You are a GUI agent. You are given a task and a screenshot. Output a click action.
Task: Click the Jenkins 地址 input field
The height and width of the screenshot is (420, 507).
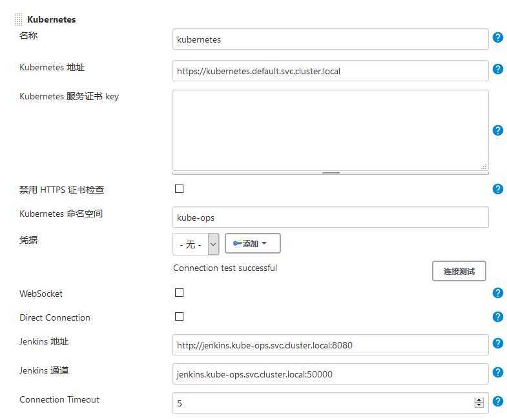pos(331,345)
